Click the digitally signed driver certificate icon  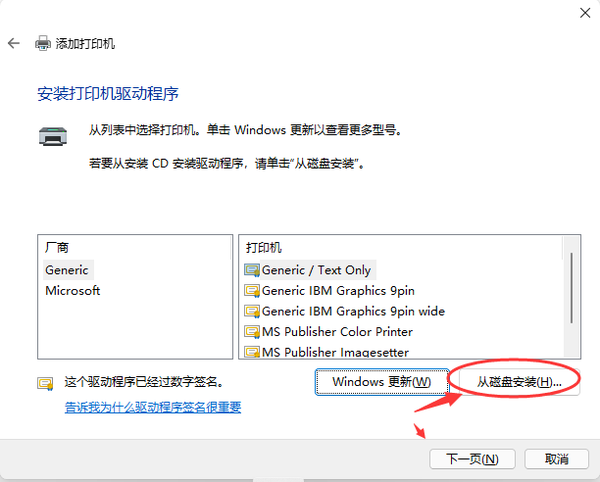pos(45,383)
